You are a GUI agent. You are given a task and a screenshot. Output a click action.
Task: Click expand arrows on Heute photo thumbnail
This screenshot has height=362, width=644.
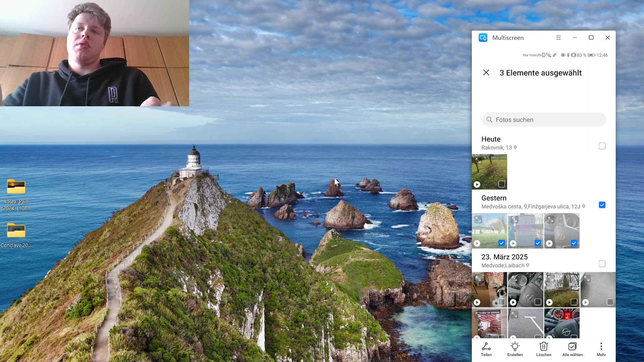pos(478,161)
